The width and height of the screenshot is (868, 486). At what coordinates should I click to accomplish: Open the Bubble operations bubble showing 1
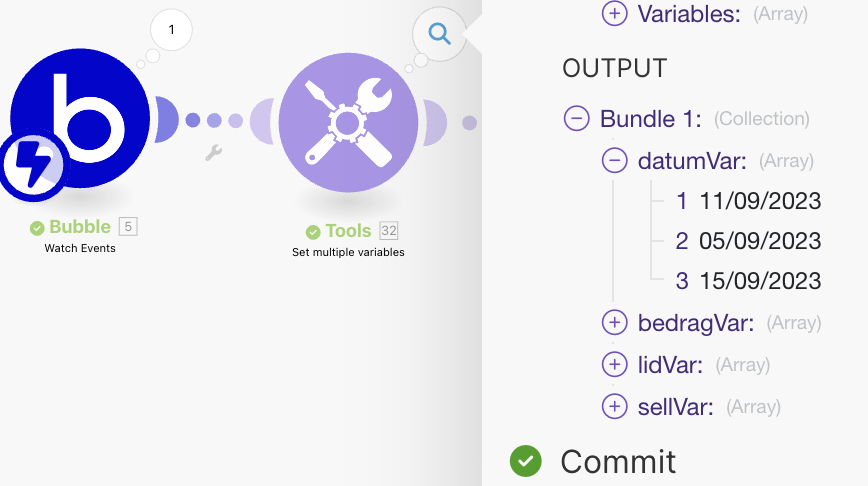pyautogui.click(x=171, y=30)
